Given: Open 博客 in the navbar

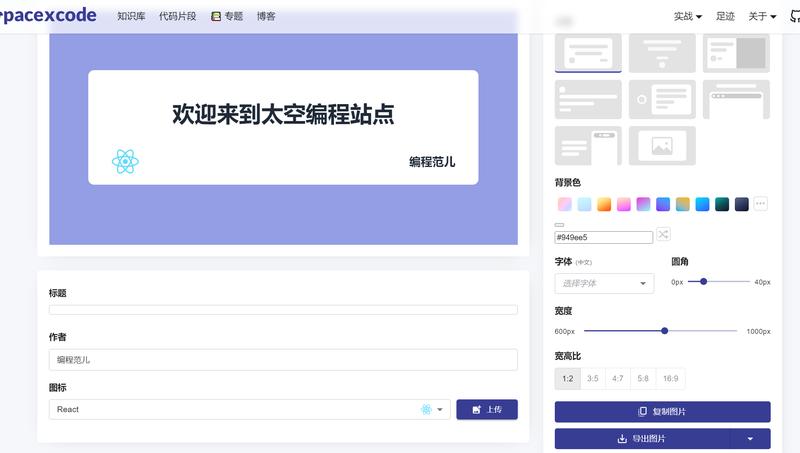Looking at the screenshot, I should coord(266,16).
